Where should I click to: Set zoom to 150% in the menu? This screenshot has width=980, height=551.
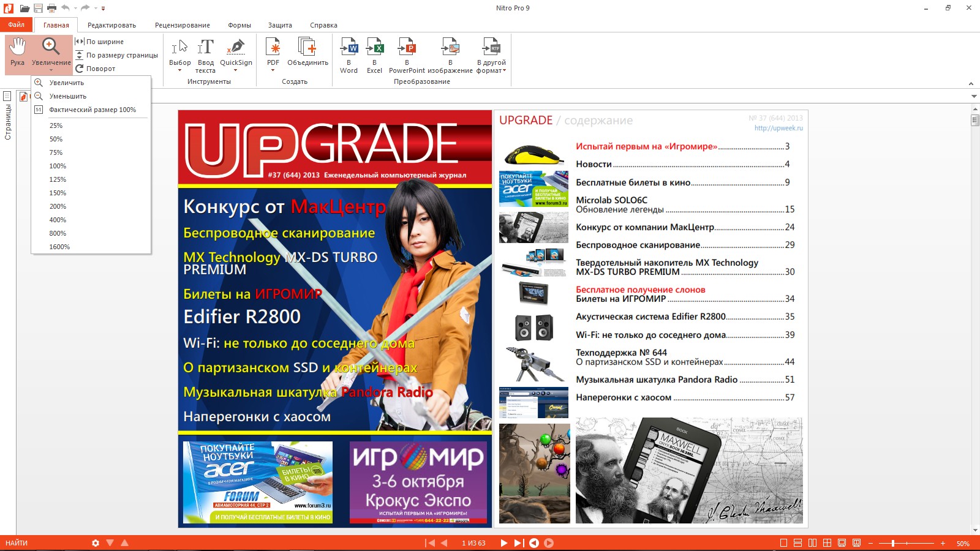(91, 193)
